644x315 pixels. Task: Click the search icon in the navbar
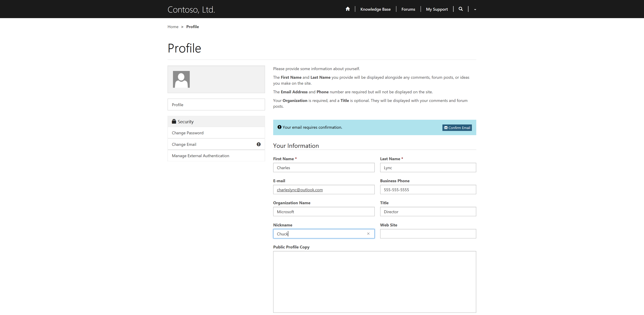[x=461, y=9]
